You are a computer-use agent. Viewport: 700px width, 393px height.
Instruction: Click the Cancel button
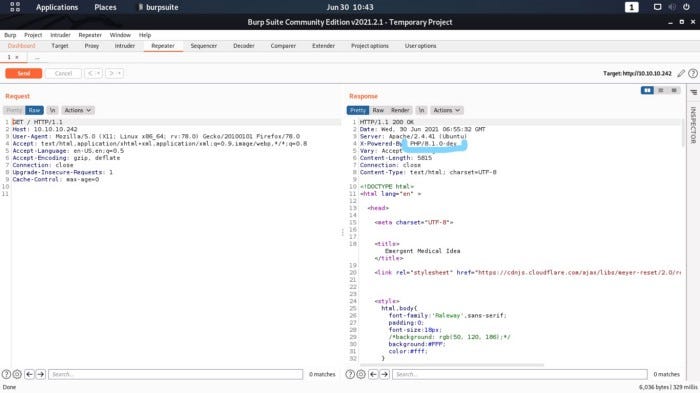(63, 73)
